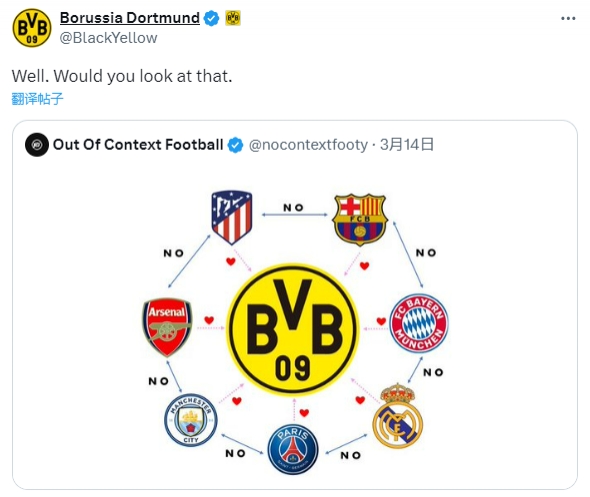Click the Real Madrid crest in image

pyautogui.click(x=398, y=416)
